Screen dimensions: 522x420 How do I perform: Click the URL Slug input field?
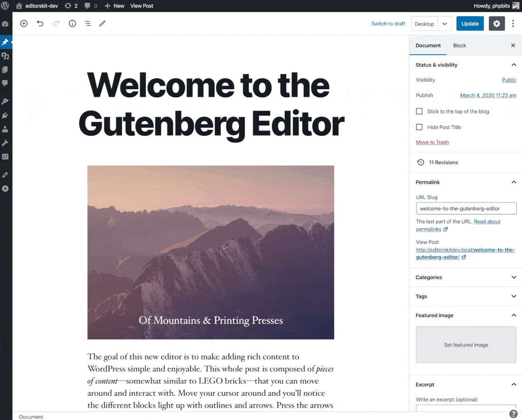466,209
